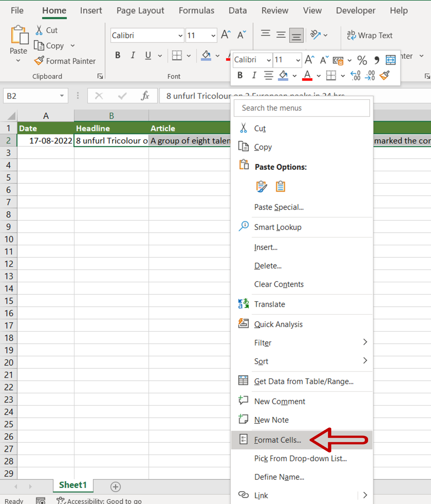Click in Search the menus box

302,108
